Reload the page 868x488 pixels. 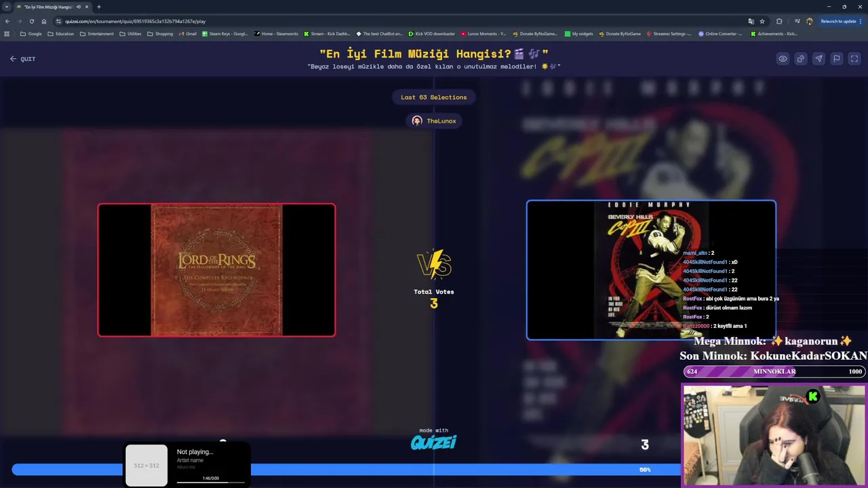coord(31,21)
